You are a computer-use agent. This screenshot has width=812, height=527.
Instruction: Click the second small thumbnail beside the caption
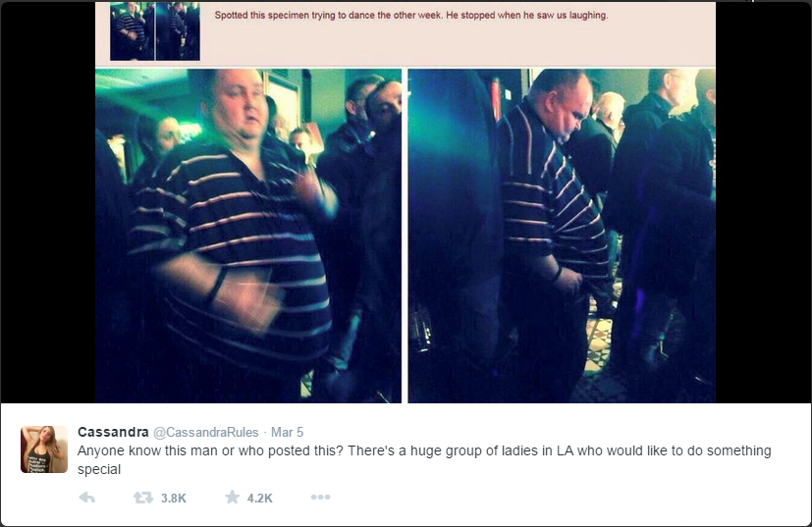click(178, 31)
